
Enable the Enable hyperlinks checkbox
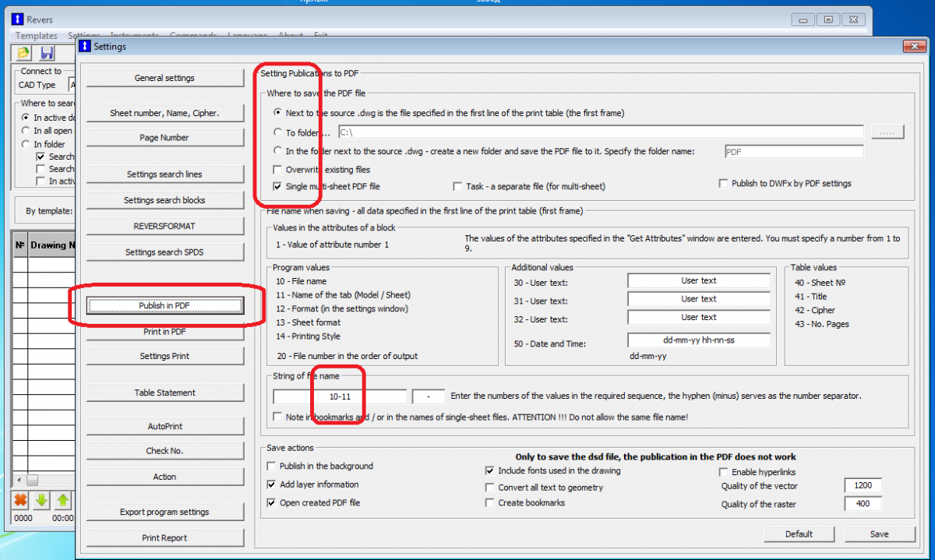(723, 472)
